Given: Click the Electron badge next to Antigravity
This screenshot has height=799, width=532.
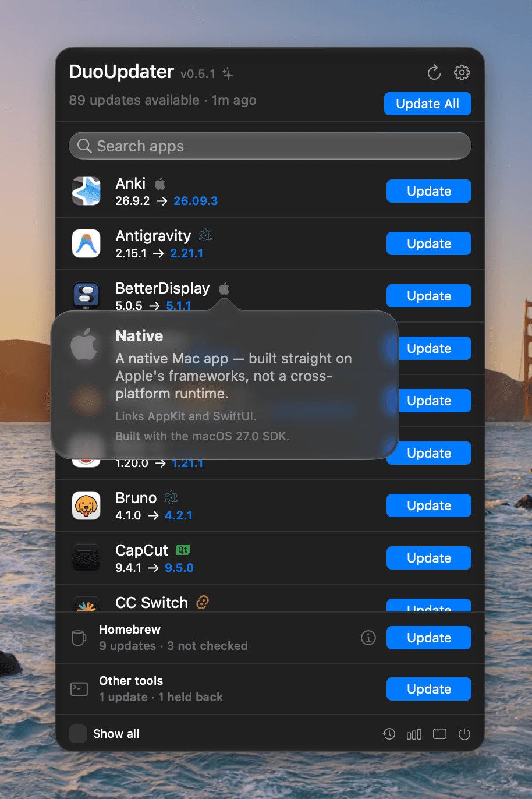Looking at the screenshot, I should pyautogui.click(x=205, y=236).
